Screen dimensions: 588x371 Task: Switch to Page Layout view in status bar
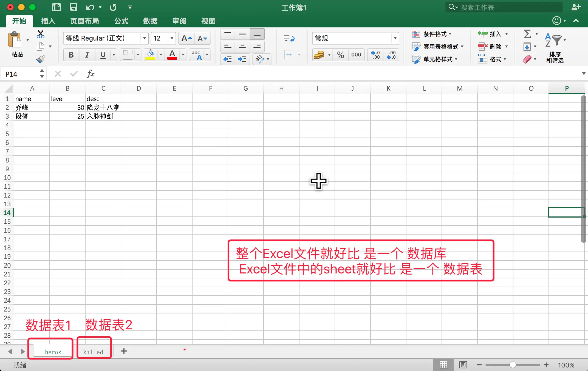pyautogui.click(x=463, y=365)
